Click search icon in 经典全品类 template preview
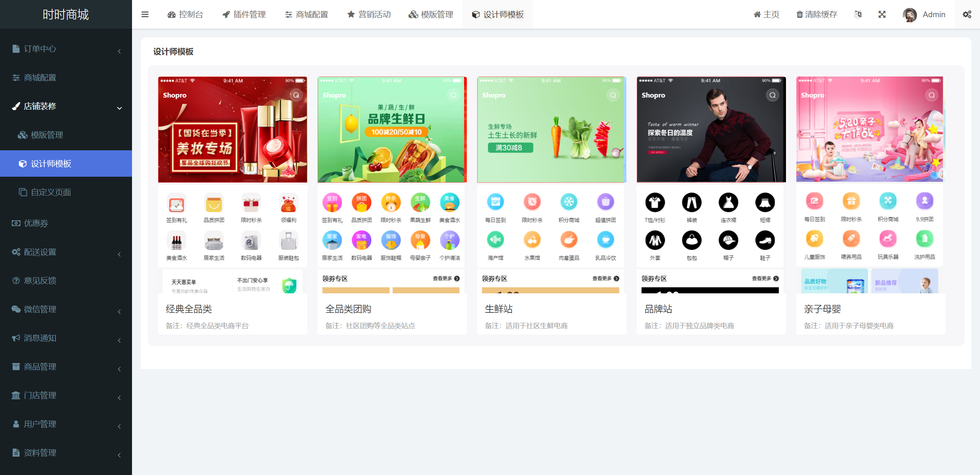The width and height of the screenshot is (980, 475). click(x=296, y=95)
